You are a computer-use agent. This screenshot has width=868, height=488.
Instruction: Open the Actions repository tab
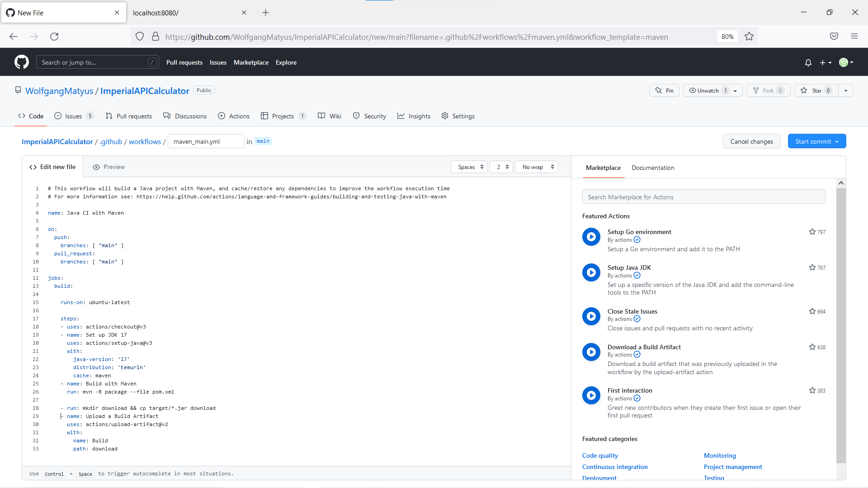point(234,116)
